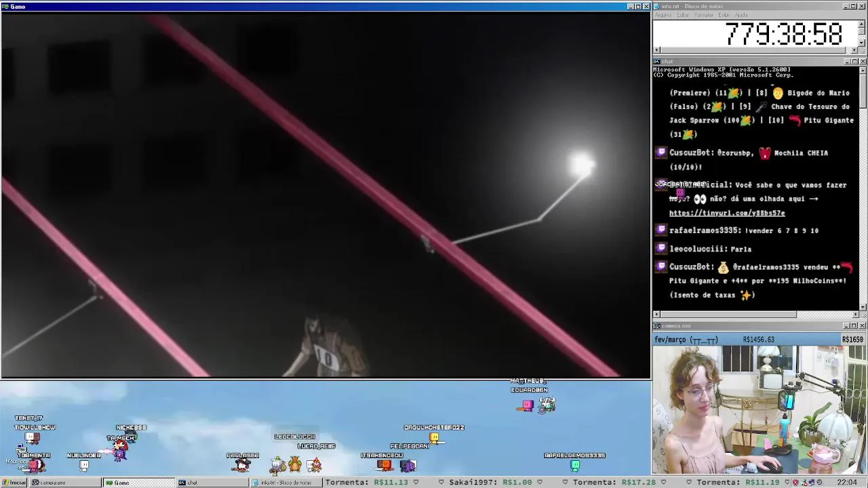Viewport: 868px width, 488px height.
Task: Click the chat window horizontal scrollbar thumb
Action: click(x=728, y=314)
